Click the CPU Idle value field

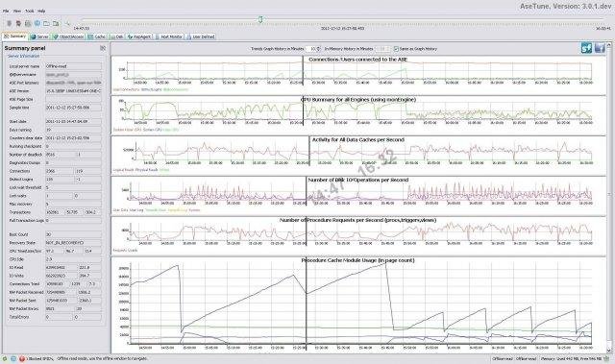(73, 259)
